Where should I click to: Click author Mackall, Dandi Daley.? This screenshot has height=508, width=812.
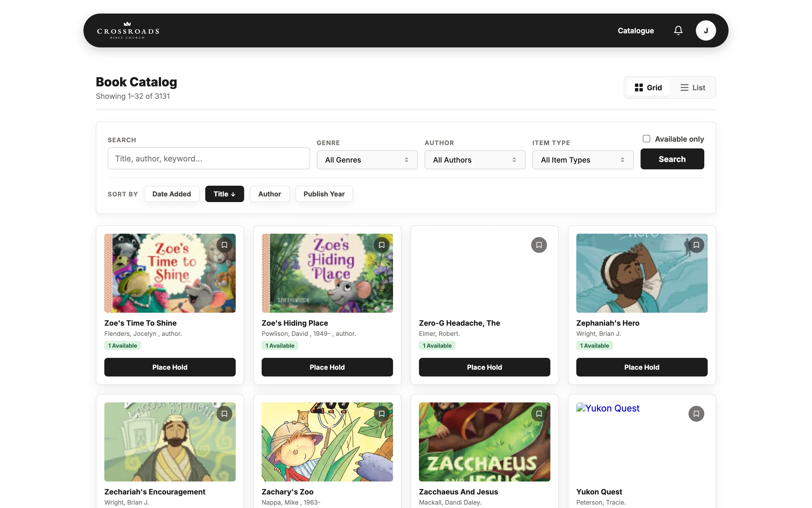click(x=450, y=502)
